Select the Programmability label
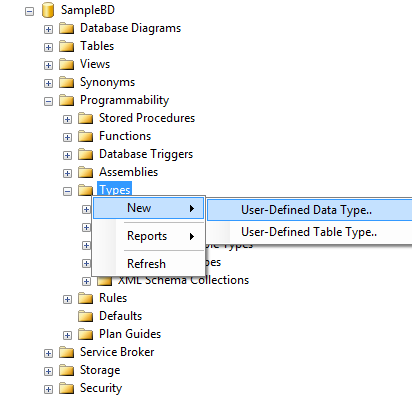The image size is (412, 399). tap(124, 100)
